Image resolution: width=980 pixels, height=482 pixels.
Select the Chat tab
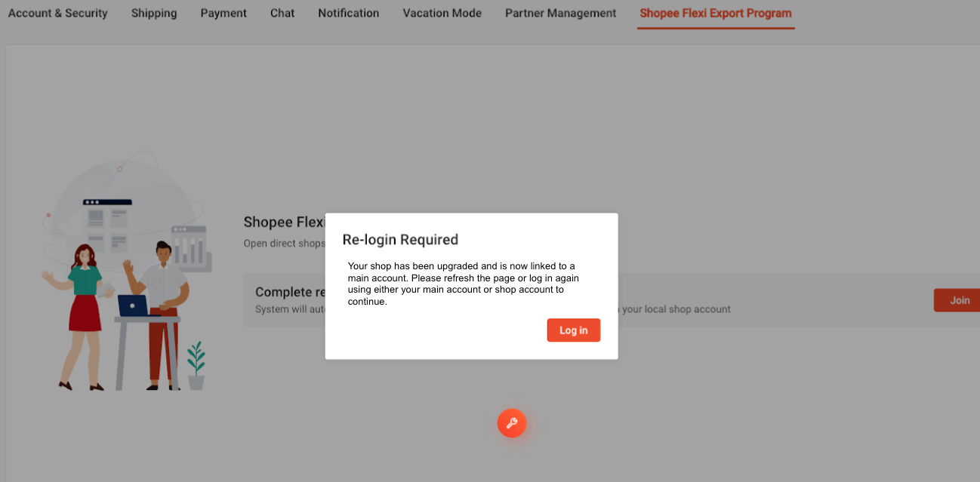coord(282,14)
